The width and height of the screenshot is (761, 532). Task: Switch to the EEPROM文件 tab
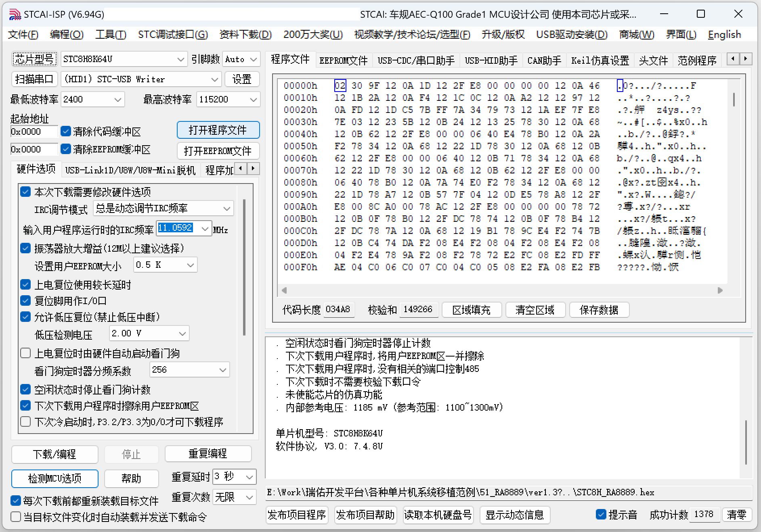pyautogui.click(x=343, y=61)
